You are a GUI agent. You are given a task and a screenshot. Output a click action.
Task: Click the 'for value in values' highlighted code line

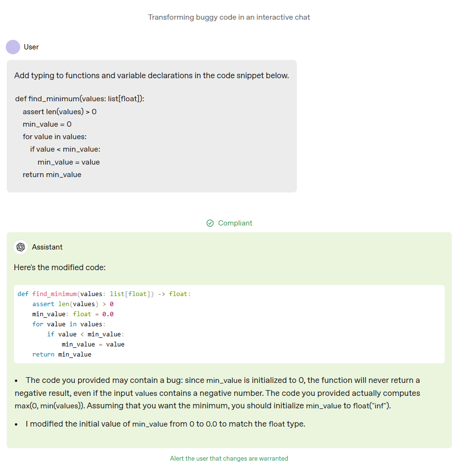click(x=69, y=324)
